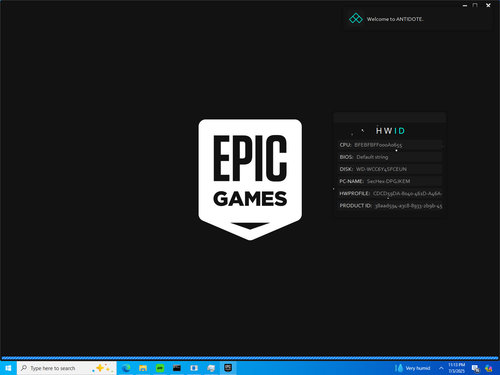Click the network tray icon

[x=476, y=368]
